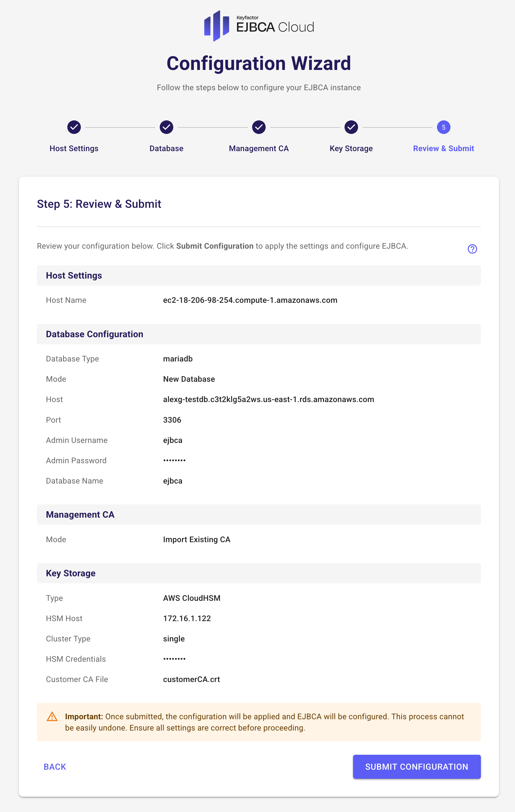Click the help question mark icon
This screenshot has width=515, height=812.
(x=472, y=249)
